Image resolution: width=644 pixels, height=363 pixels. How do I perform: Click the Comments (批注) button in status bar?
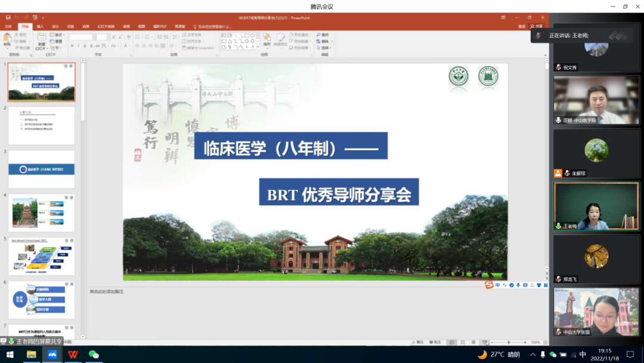coord(435,342)
